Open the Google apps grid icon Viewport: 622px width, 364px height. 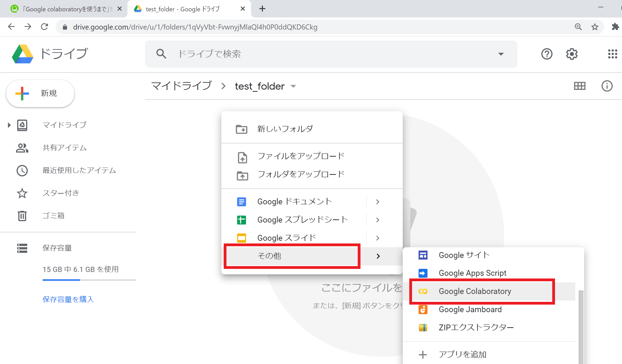coord(612,54)
